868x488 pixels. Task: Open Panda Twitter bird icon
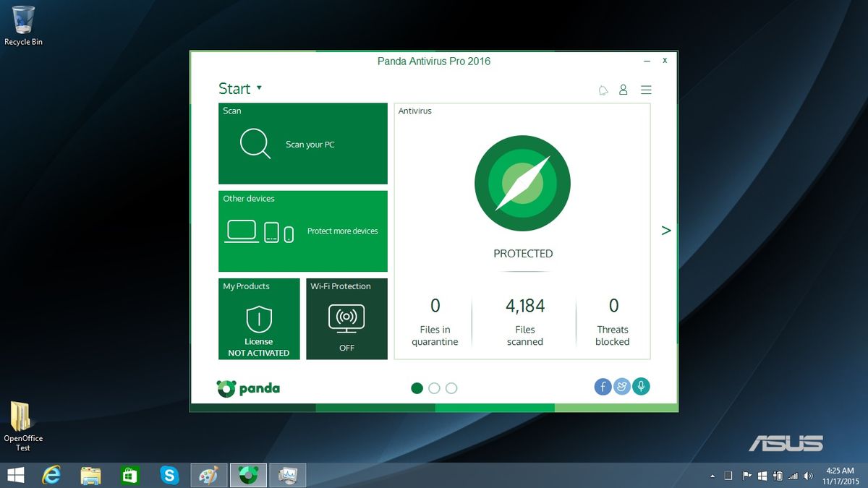621,387
